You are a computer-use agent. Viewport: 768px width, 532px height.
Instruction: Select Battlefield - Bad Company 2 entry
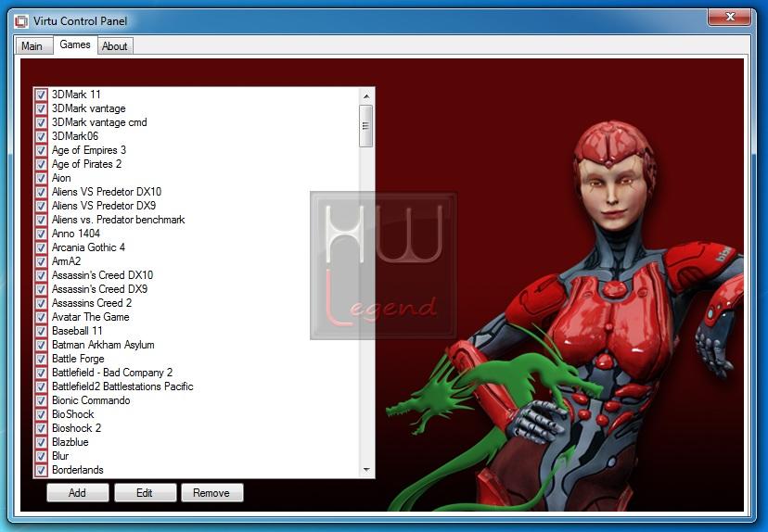pos(112,373)
